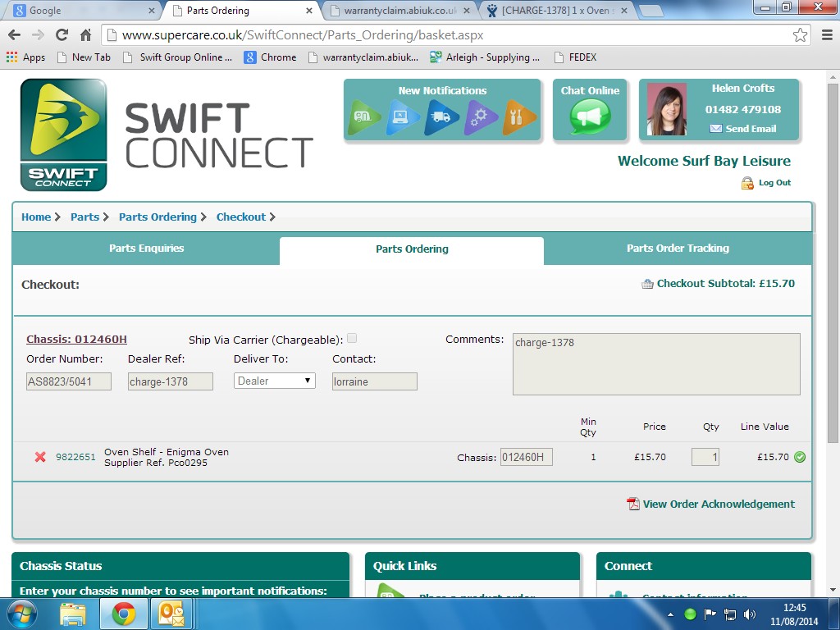This screenshot has height=630, width=840.
Task: Click the volume tray icon
Action: (x=750, y=614)
